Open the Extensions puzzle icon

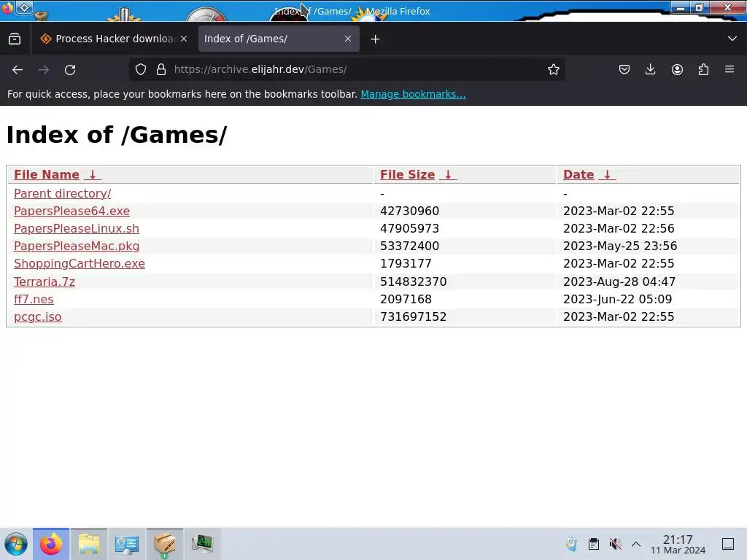click(703, 69)
